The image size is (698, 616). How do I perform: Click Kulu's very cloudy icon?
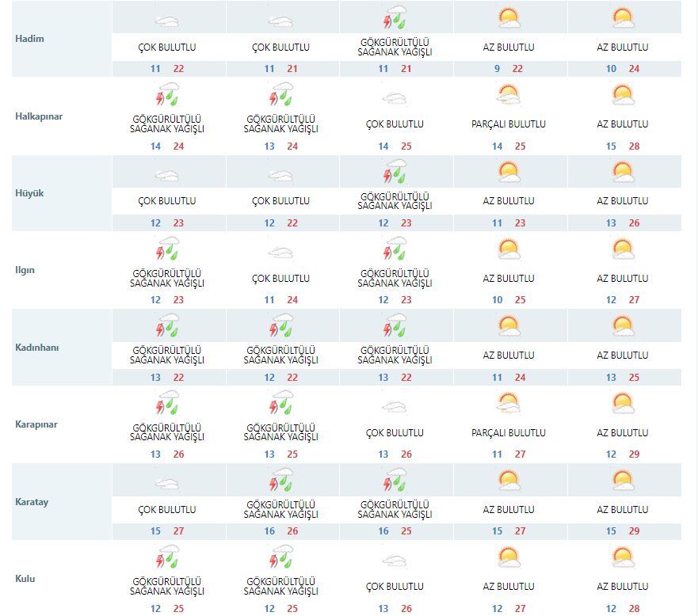(x=395, y=561)
